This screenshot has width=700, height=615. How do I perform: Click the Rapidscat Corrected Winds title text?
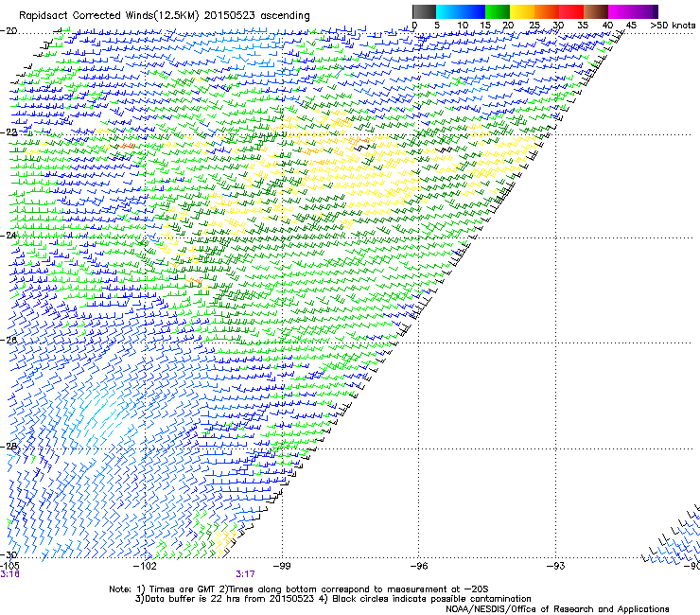(x=165, y=16)
